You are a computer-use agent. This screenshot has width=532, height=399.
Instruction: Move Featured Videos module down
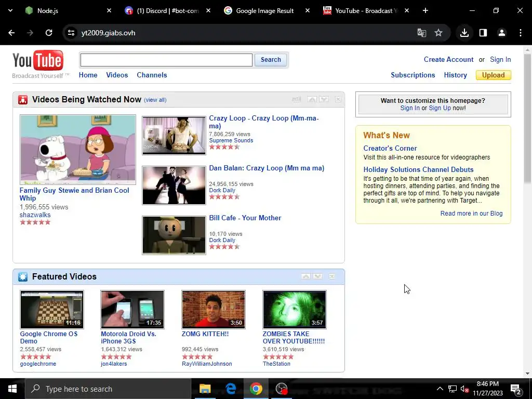(x=318, y=276)
